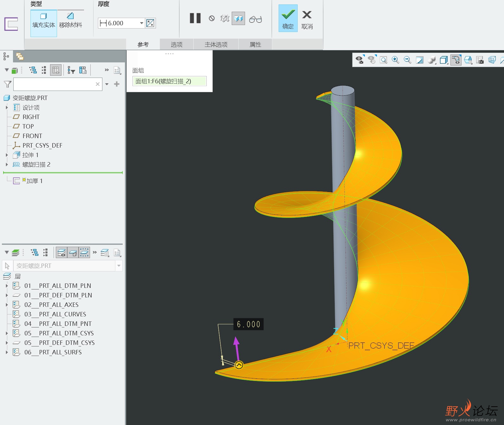Image resolution: width=504 pixels, height=425 pixels.
Task: Open the 参考 tab
Action: 143,44
